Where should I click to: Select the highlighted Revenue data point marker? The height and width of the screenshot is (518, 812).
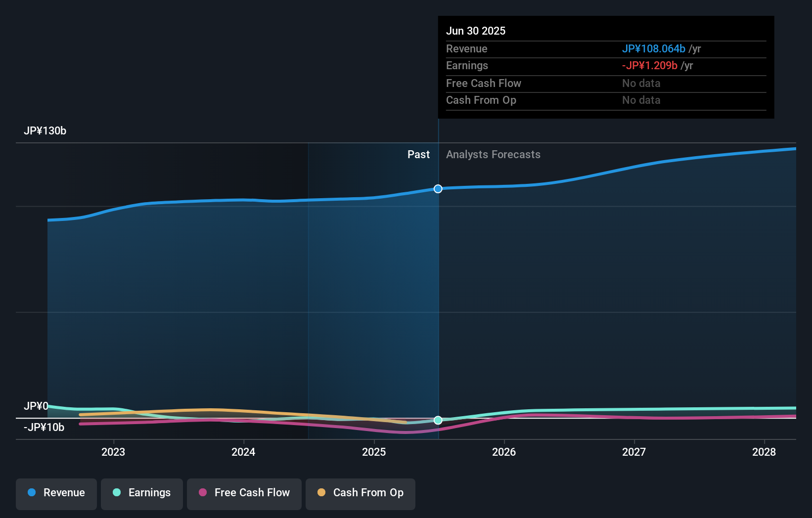pyautogui.click(x=438, y=188)
